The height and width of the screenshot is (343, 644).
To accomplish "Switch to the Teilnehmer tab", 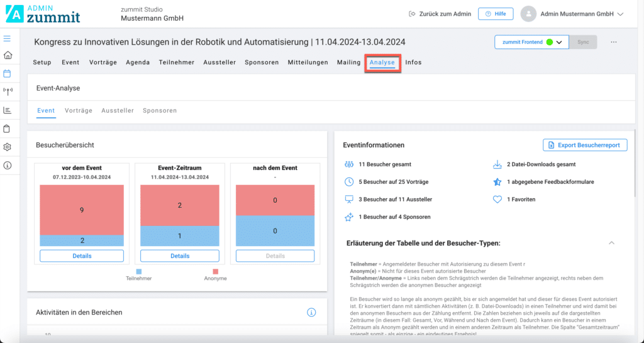I will tap(177, 62).
